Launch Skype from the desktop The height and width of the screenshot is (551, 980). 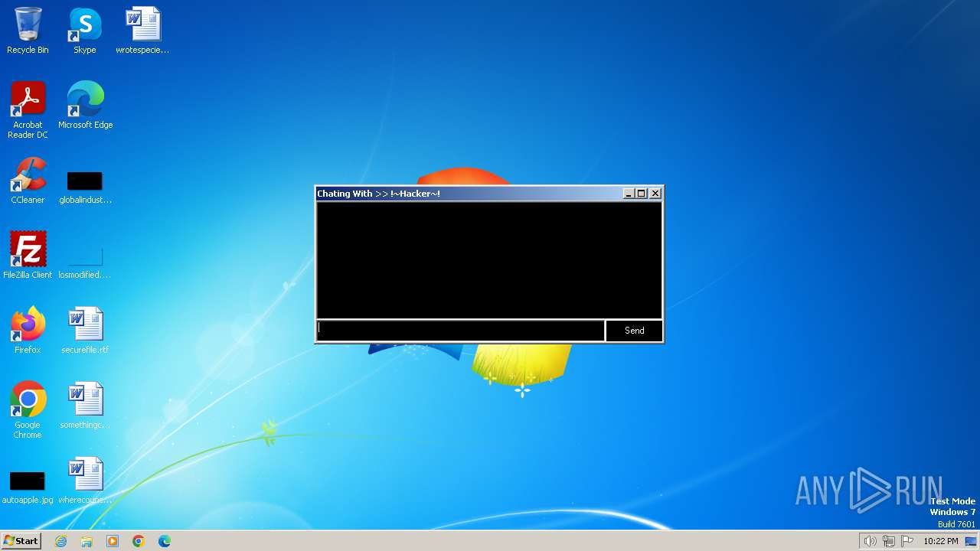(x=85, y=31)
